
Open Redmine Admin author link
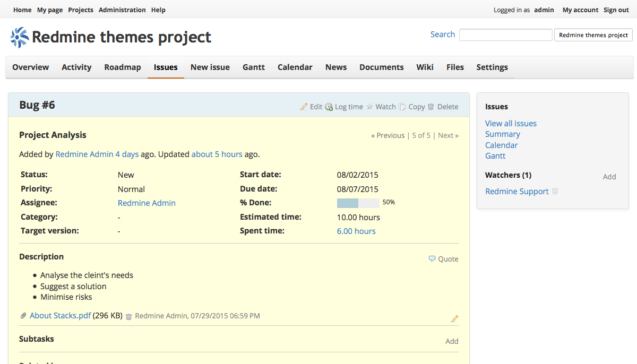click(84, 154)
